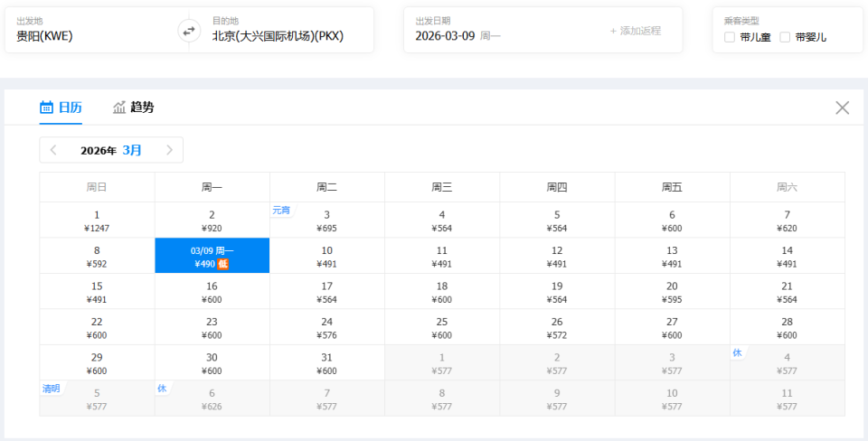
Task: Select March 26 priced ¥572
Action: pos(558,327)
